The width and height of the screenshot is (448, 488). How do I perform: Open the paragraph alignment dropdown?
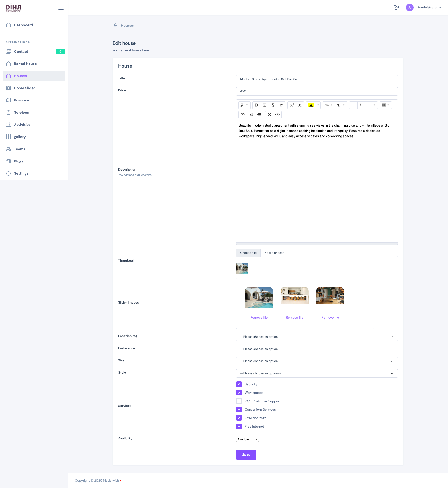click(x=372, y=105)
